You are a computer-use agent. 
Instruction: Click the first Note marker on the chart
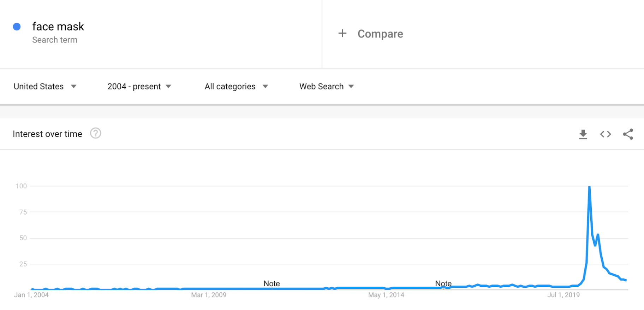point(271,283)
